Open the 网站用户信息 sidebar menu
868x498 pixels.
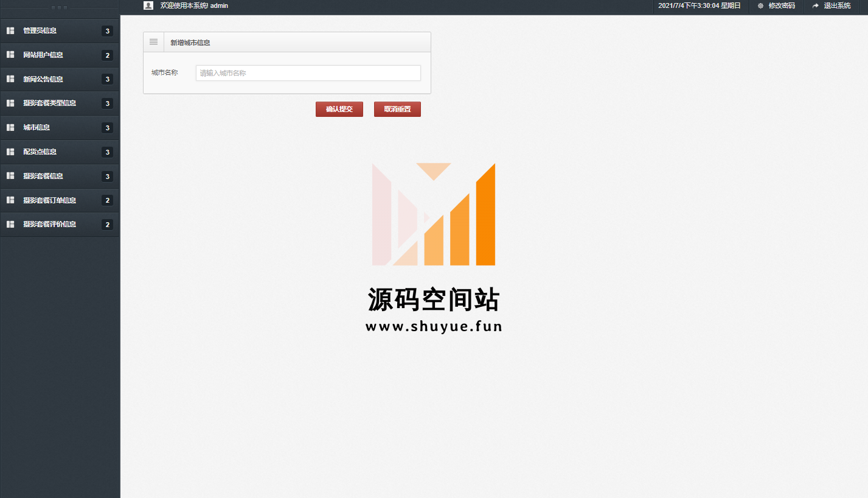[60, 55]
